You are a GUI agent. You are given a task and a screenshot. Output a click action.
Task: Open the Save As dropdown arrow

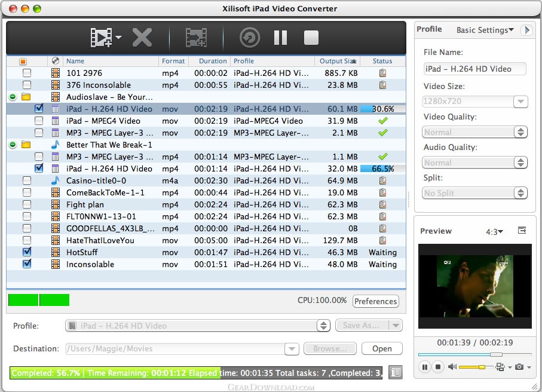[396, 325]
